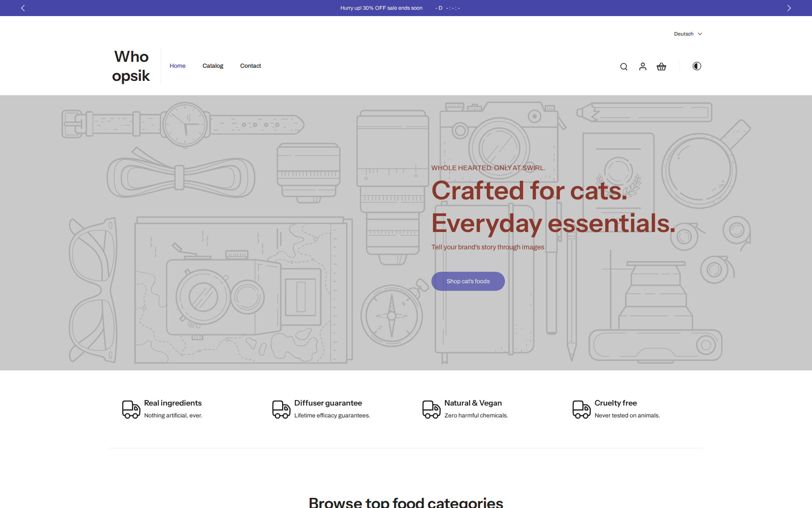Screen dimensions: 812x508
Task: Show previous announcement with left arrow
Action: click(x=23, y=8)
